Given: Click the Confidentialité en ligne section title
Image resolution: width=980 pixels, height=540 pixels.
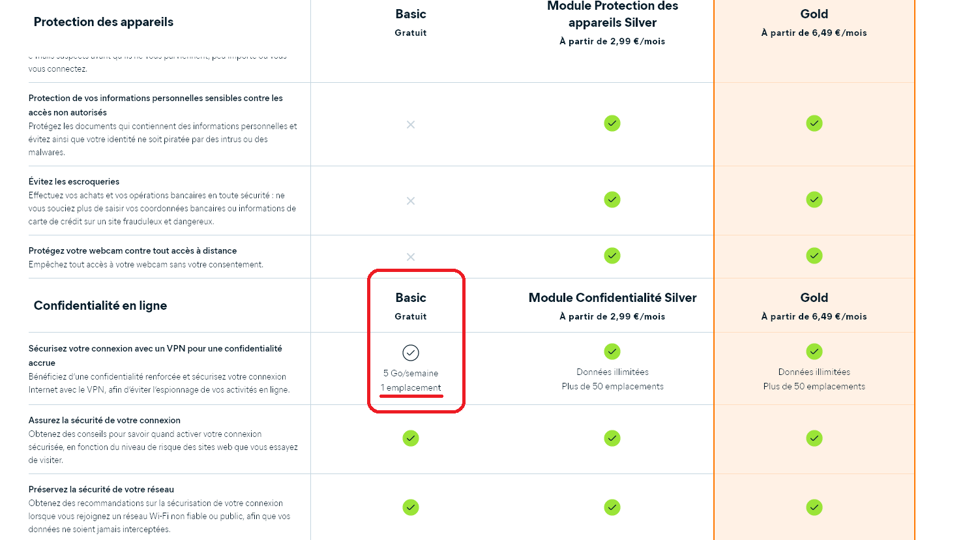Looking at the screenshot, I should pyautogui.click(x=100, y=306).
